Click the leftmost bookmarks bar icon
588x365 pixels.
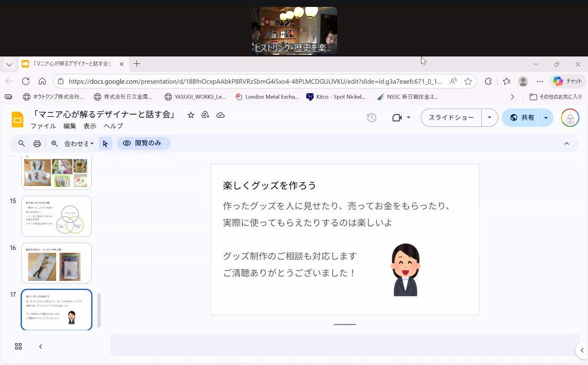(x=8, y=96)
